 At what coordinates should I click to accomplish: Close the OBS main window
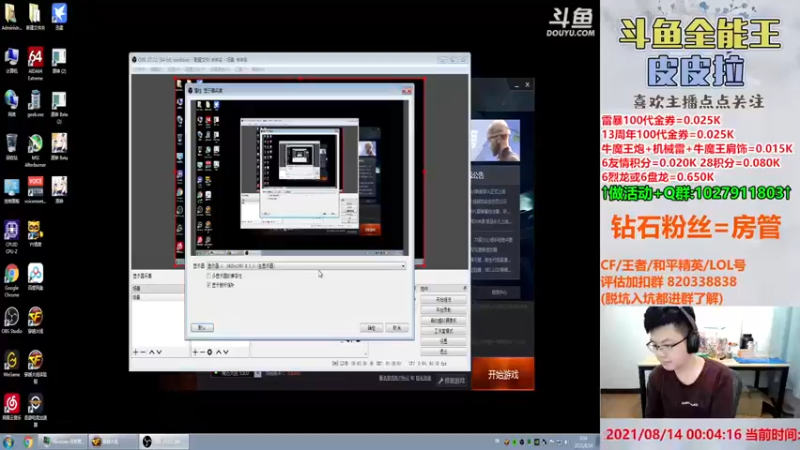(x=463, y=60)
